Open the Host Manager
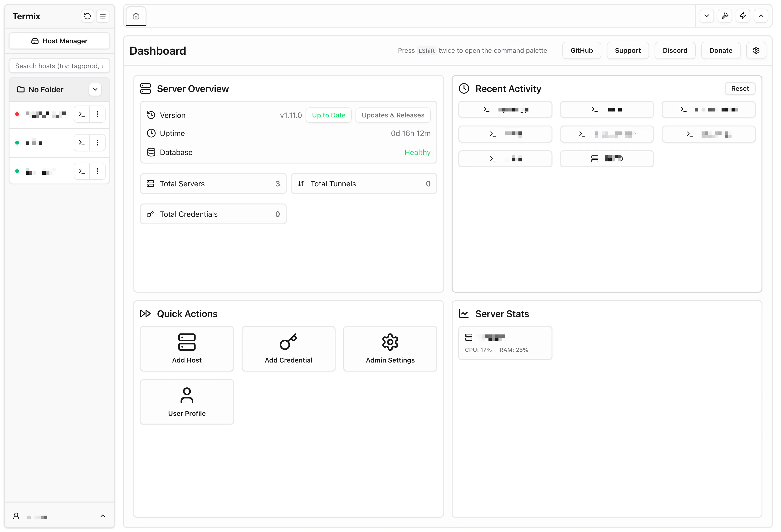 [x=59, y=41]
